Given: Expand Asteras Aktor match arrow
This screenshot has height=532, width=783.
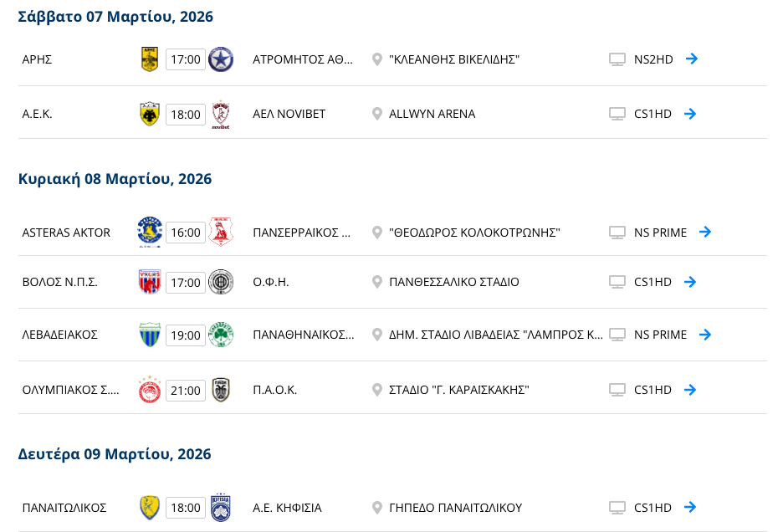Looking at the screenshot, I should coord(705,232).
